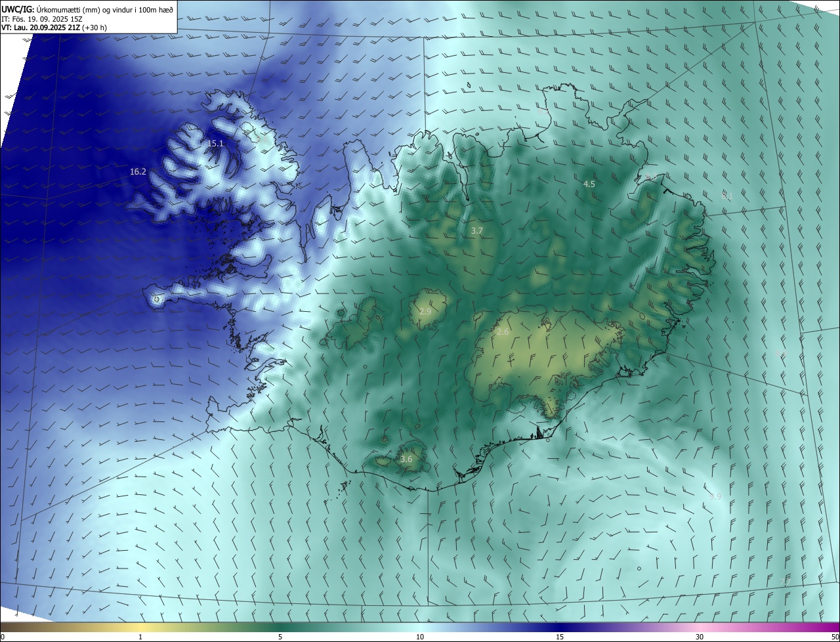Click the faint 8.1 value off the east coast

point(727,196)
